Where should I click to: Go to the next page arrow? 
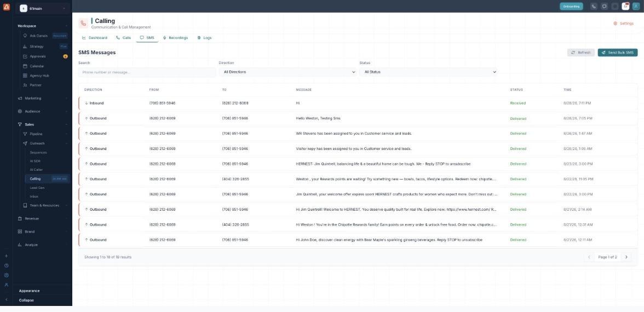[x=626, y=257]
